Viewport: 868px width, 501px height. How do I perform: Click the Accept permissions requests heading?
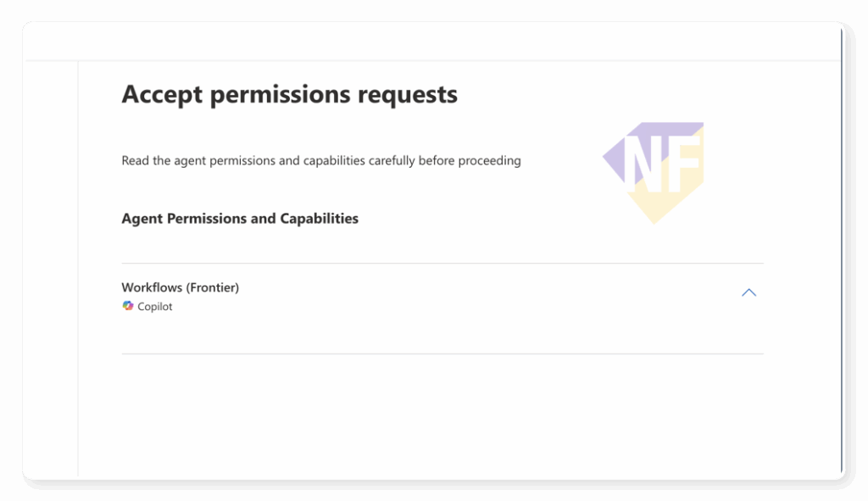[289, 94]
